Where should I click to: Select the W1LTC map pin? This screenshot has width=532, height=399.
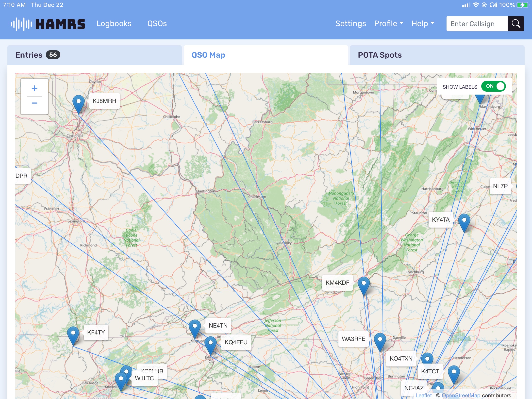pos(121,382)
